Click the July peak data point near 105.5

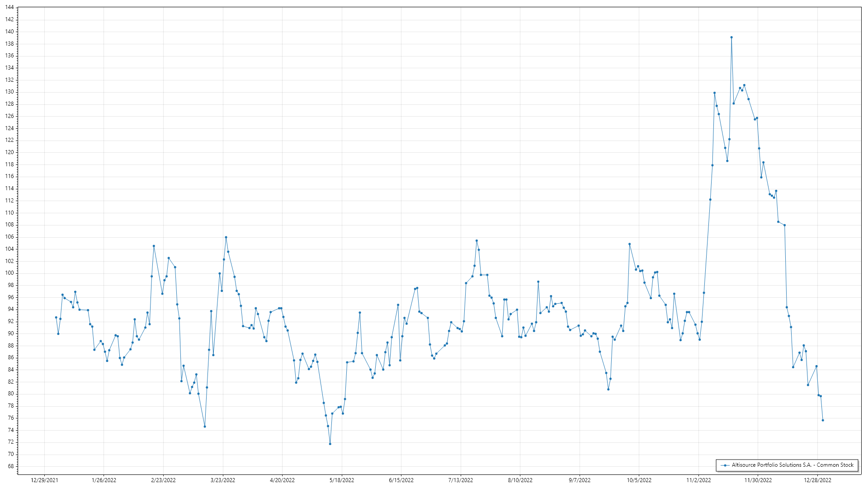(476, 241)
